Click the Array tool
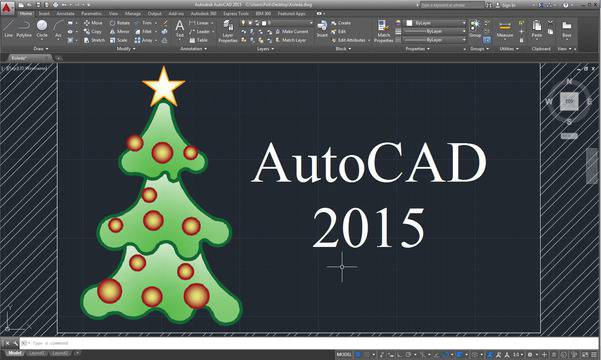 144,40
